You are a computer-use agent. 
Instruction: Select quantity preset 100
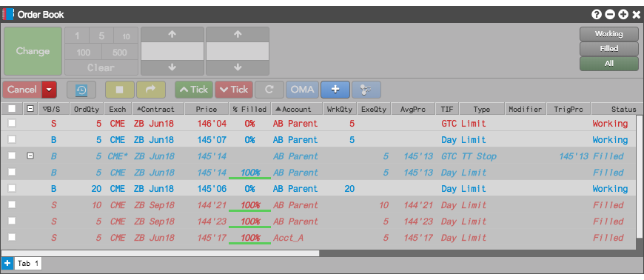tap(84, 52)
